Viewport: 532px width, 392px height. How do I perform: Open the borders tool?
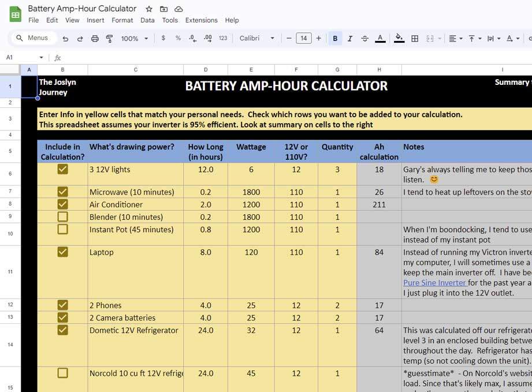point(415,39)
